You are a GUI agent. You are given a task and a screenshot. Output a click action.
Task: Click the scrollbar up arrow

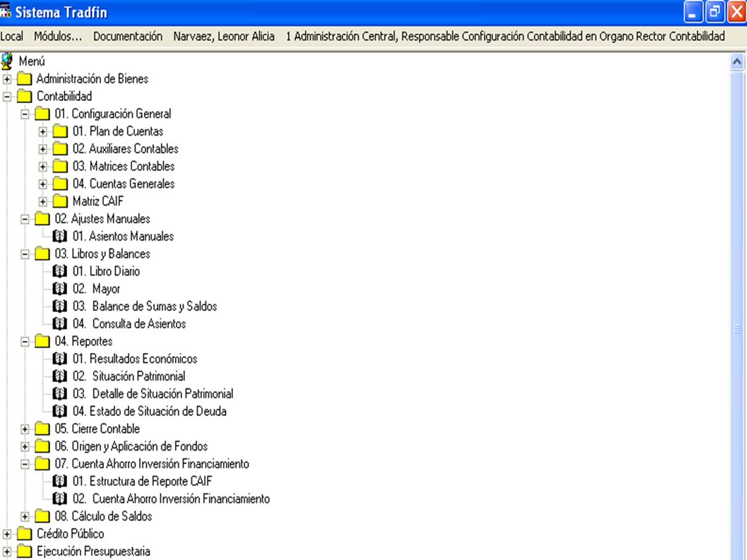[737, 62]
